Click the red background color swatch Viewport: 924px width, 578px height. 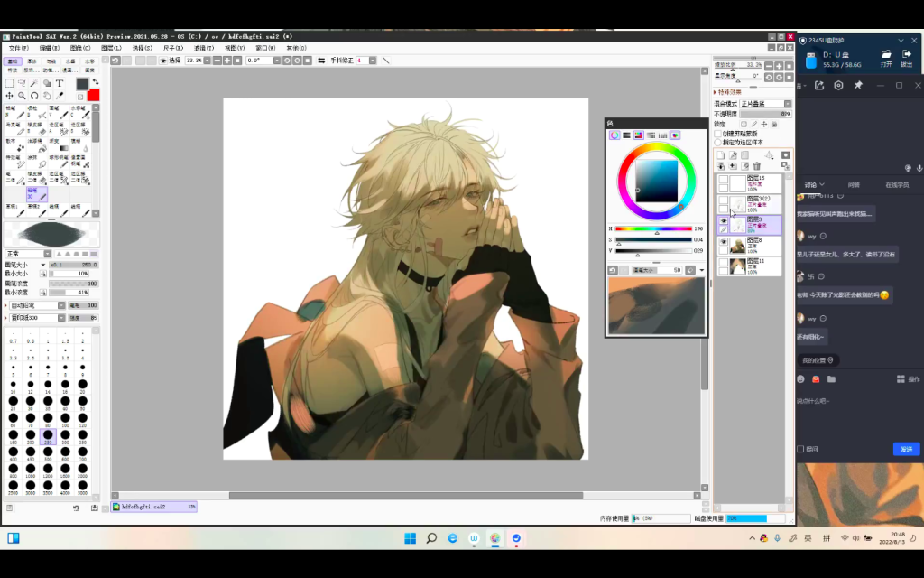point(93,95)
